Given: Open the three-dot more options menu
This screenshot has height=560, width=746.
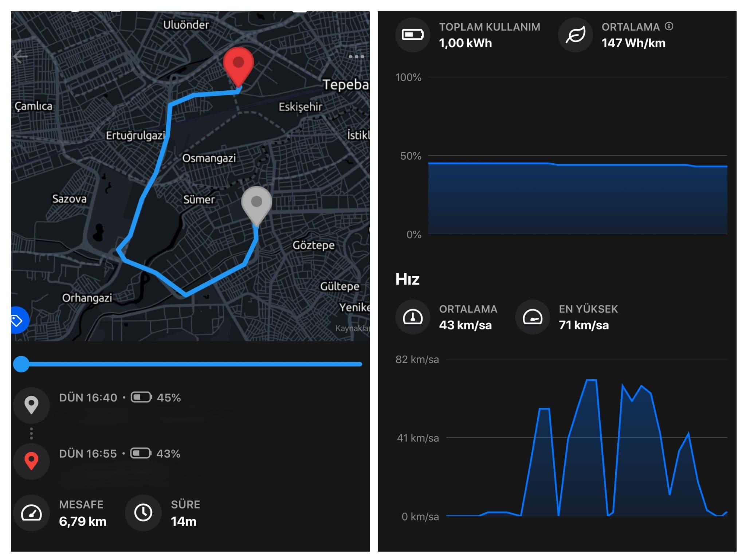Looking at the screenshot, I should (x=356, y=56).
